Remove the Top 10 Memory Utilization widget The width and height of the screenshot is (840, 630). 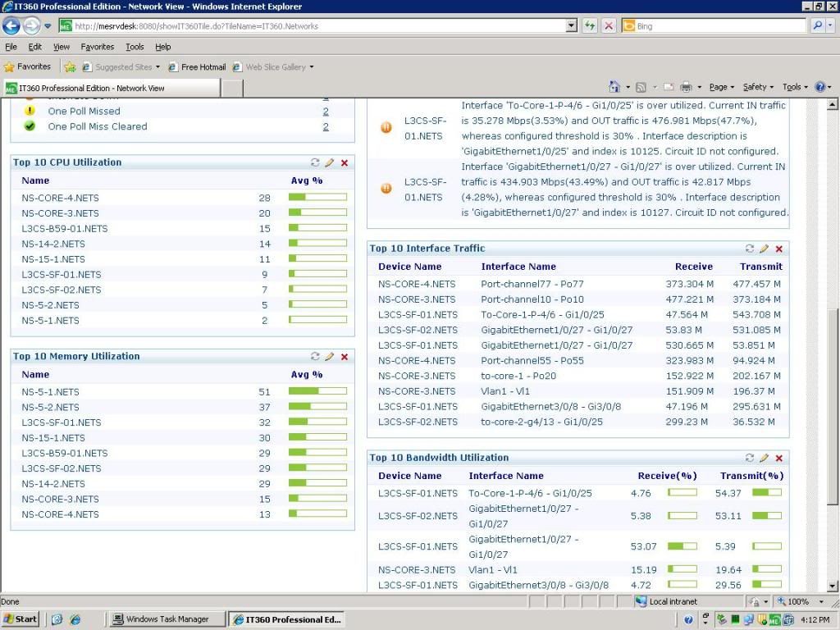[345, 357]
